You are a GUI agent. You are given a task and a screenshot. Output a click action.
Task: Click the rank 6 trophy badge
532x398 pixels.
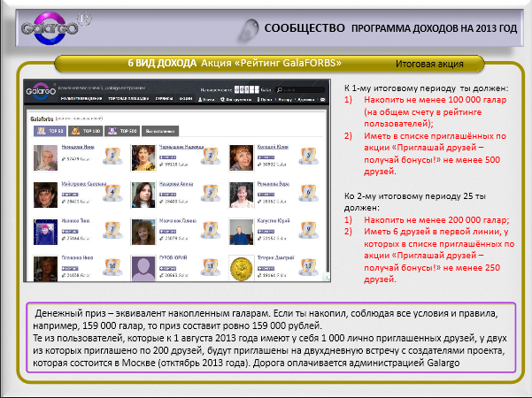(x=308, y=193)
